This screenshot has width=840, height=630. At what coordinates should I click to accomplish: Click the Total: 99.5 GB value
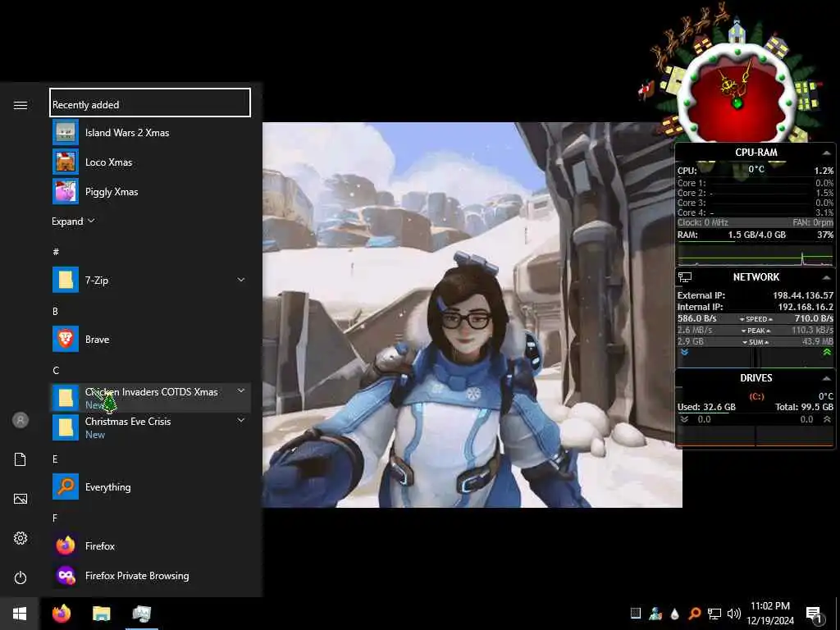(804, 407)
